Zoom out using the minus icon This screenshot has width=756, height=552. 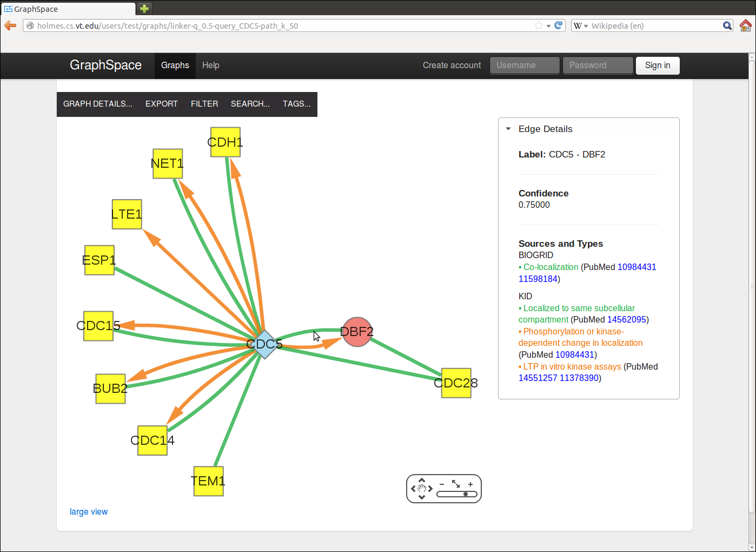click(x=442, y=484)
